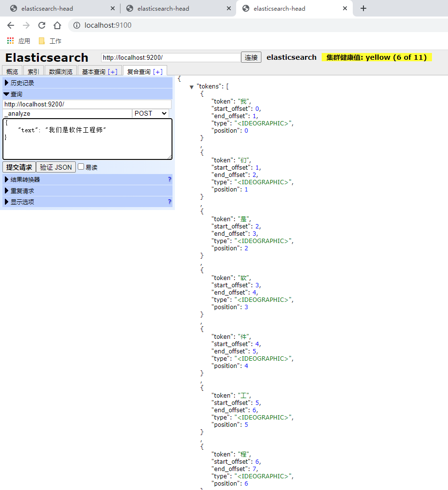Click the back navigation arrow
The height and width of the screenshot is (490, 448).
coord(11,25)
